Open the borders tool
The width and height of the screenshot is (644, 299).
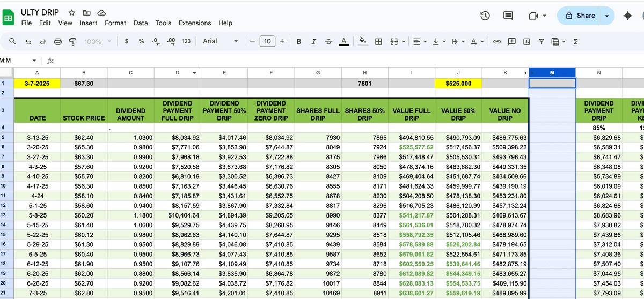(x=378, y=41)
